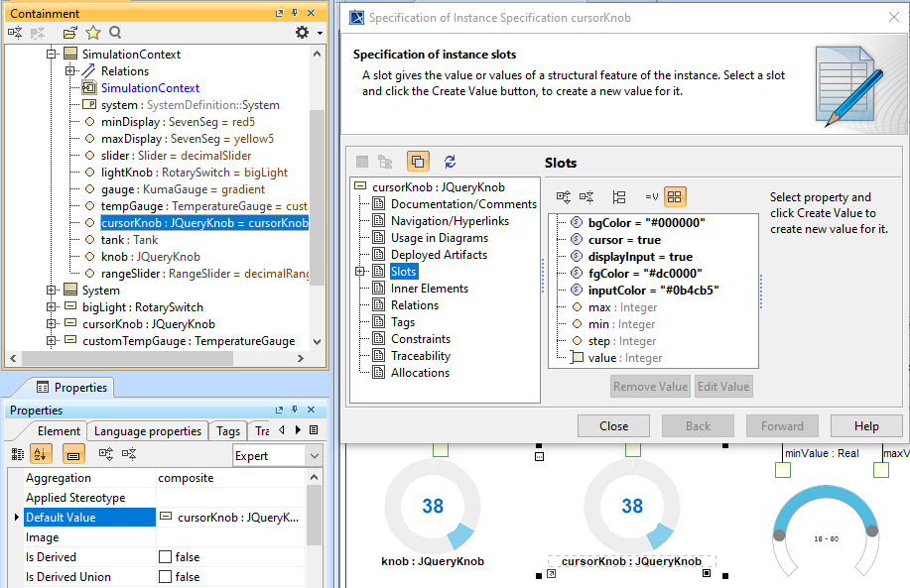Image resolution: width=910 pixels, height=588 pixels.
Task: Toggle alphabetical sort icon in Properties panel
Action: coord(41,454)
